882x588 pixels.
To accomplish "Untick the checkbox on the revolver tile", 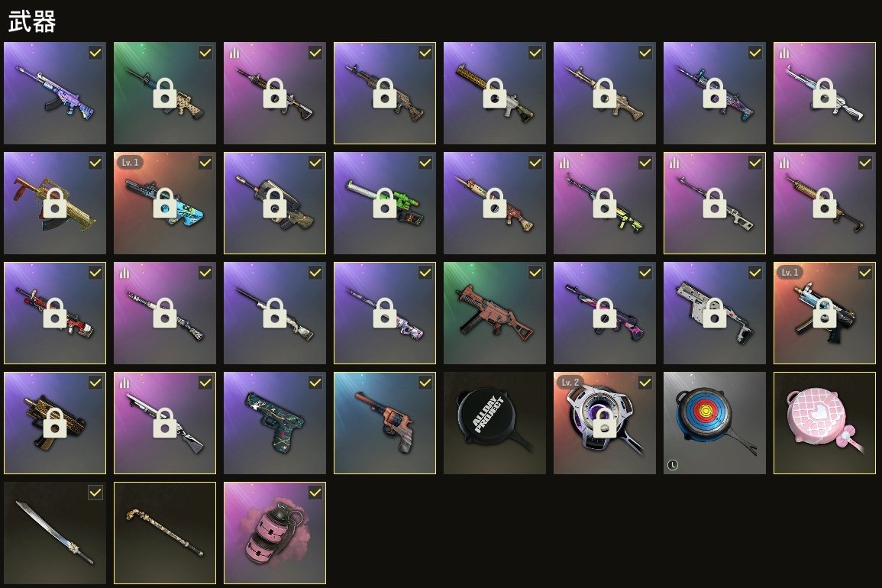I will point(425,383).
